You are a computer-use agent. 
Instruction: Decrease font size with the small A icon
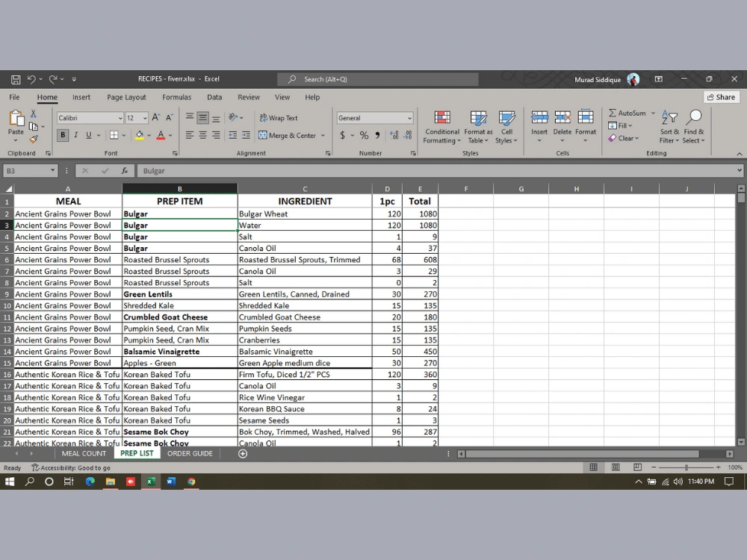coord(169,117)
